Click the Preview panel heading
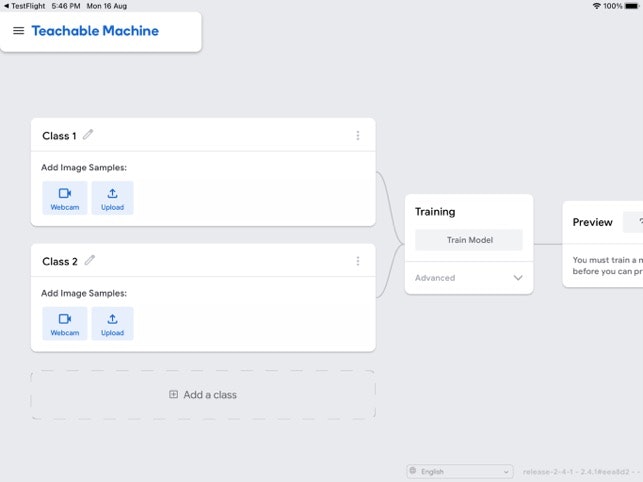Image resolution: width=643 pixels, height=482 pixels. (593, 222)
